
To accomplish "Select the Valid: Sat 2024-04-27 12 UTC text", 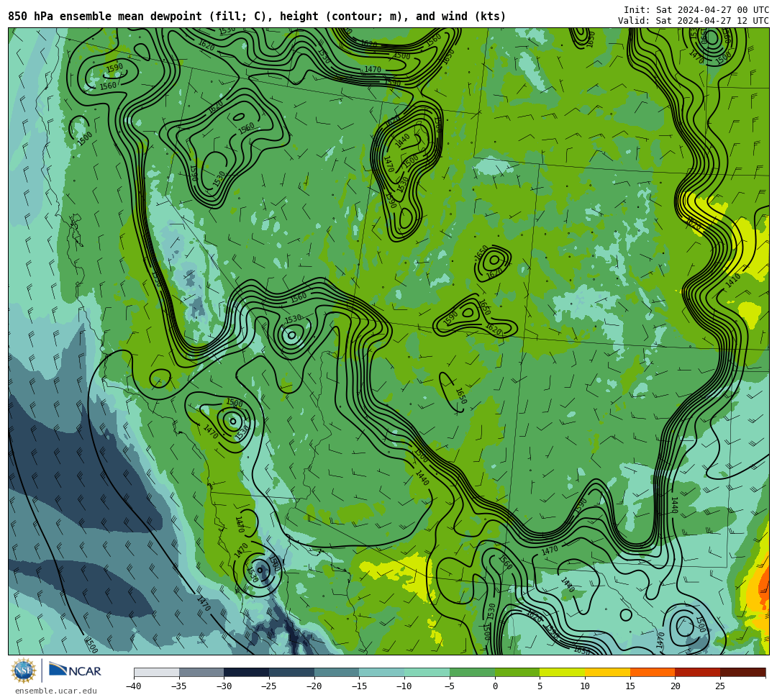I will 694,20.
